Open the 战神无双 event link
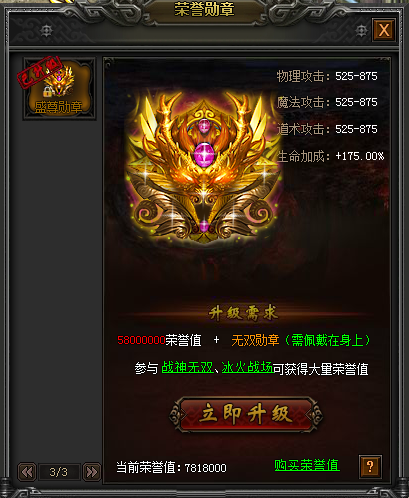Screen dimensions: 409x498 click(187, 368)
